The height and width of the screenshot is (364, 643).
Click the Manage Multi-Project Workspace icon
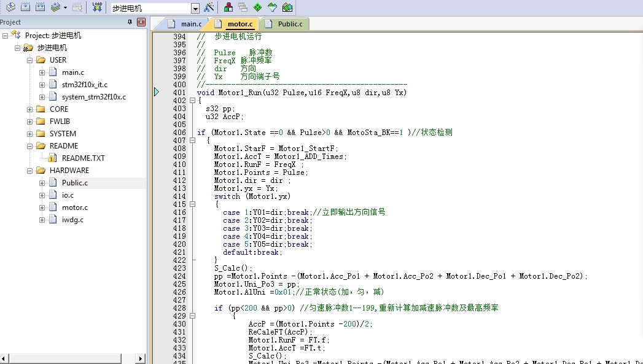pos(243,7)
